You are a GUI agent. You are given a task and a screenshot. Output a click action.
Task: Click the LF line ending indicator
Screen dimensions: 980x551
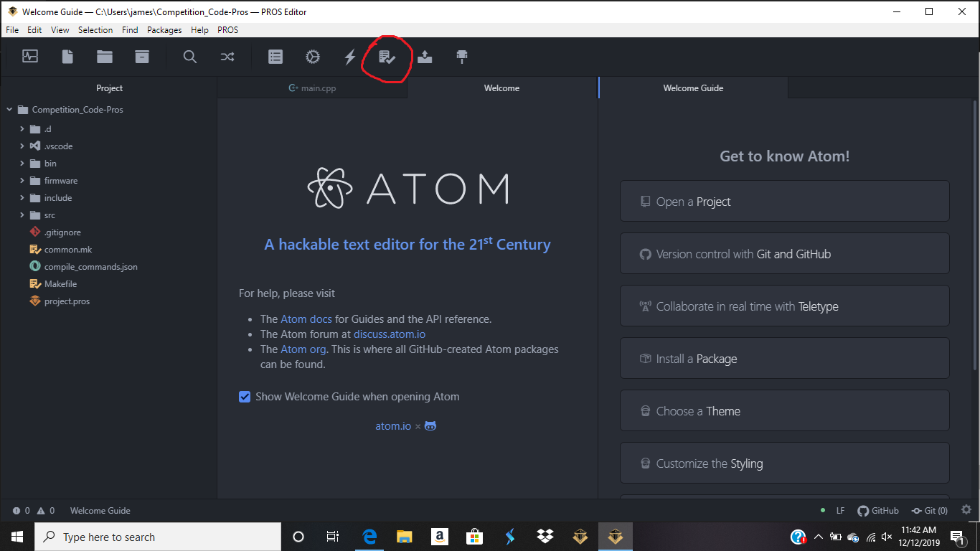click(840, 511)
